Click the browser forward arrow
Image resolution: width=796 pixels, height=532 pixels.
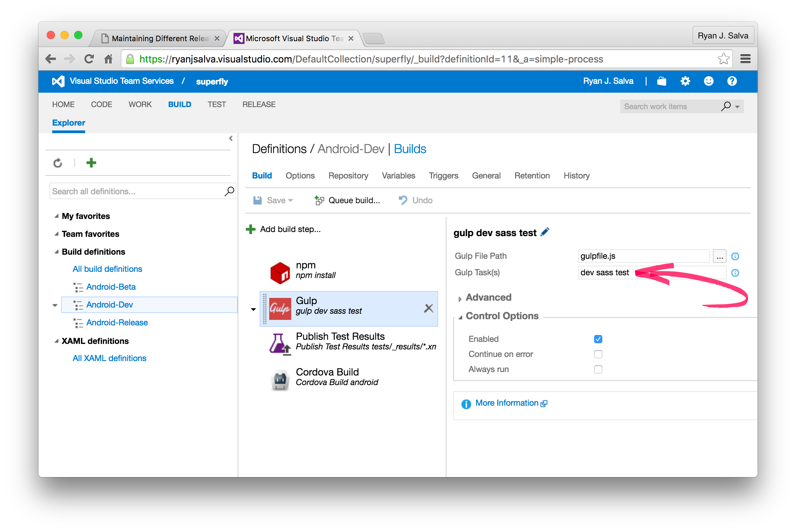coord(69,59)
